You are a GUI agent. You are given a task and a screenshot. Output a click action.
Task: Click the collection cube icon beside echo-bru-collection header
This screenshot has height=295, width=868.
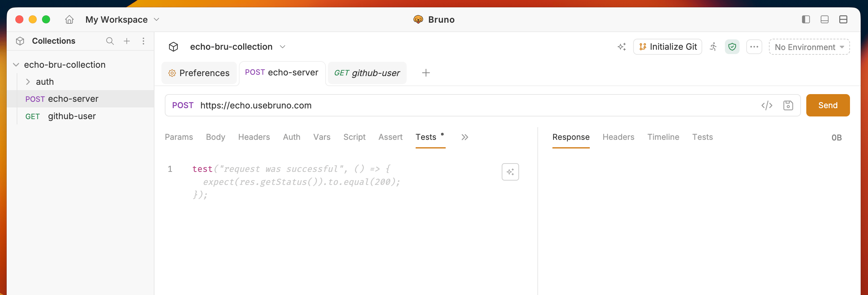click(173, 47)
